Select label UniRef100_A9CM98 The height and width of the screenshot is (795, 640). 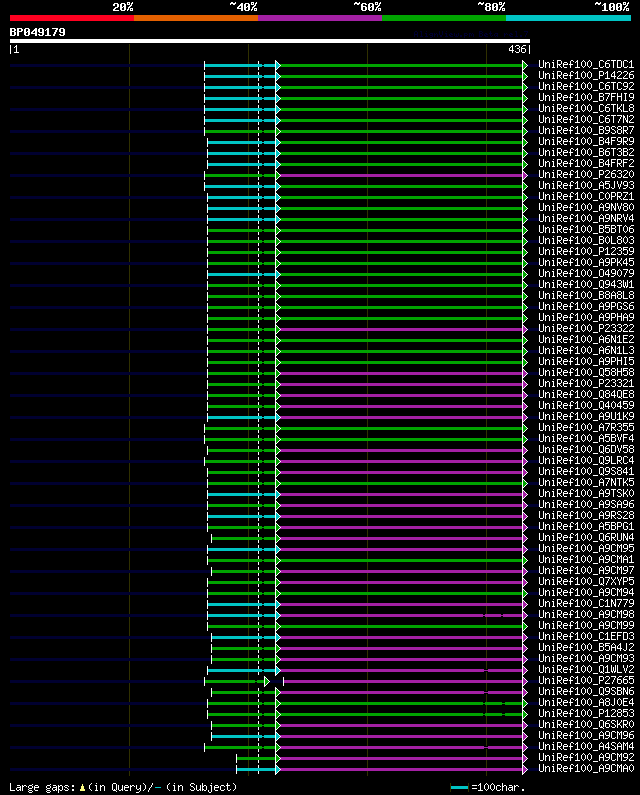(586, 615)
